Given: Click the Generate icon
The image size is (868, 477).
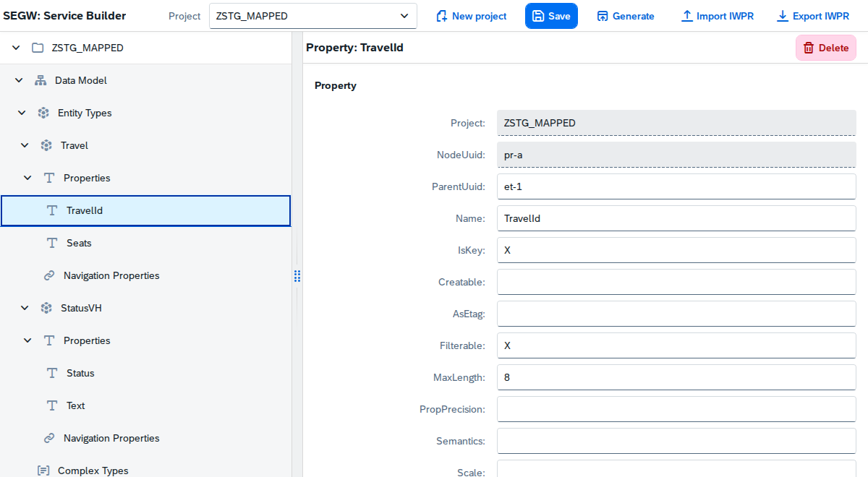Looking at the screenshot, I should pos(603,16).
